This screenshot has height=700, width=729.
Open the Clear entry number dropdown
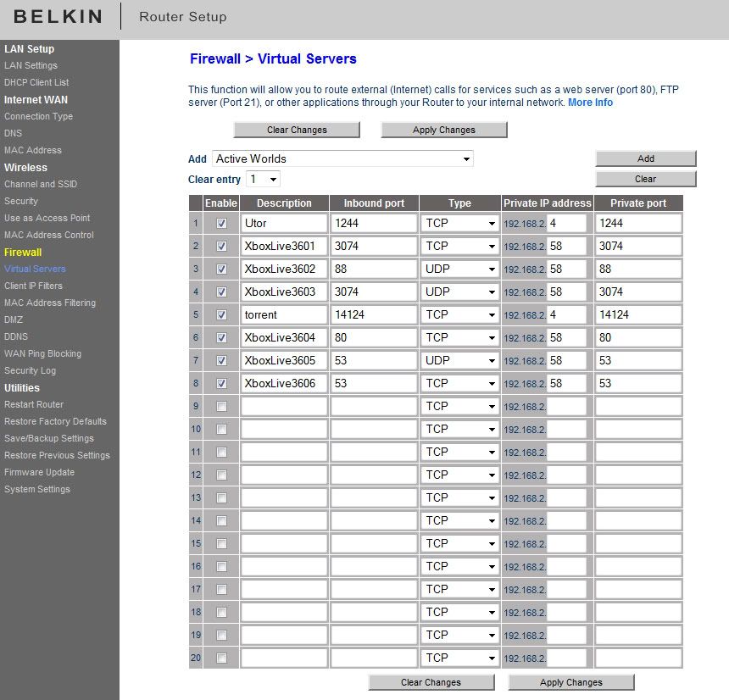[x=263, y=180]
